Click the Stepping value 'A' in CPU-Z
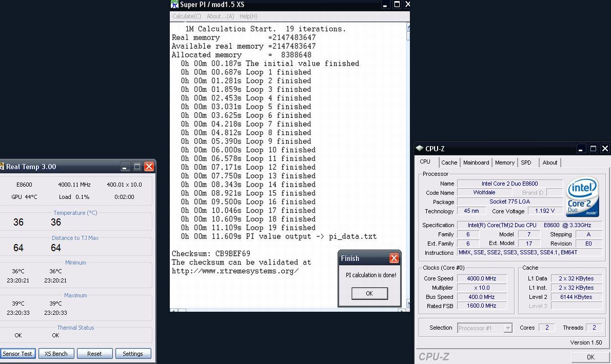The image size is (611, 364). 588,234
